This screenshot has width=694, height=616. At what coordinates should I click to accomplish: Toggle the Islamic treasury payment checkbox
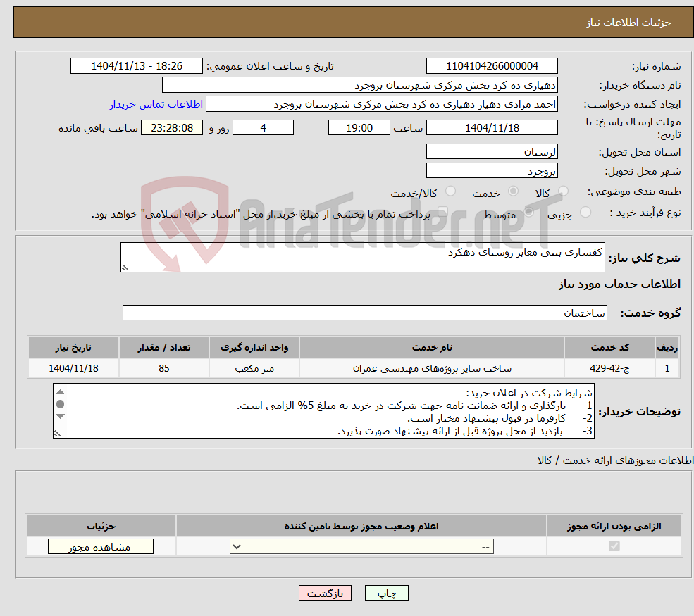tap(443, 213)
